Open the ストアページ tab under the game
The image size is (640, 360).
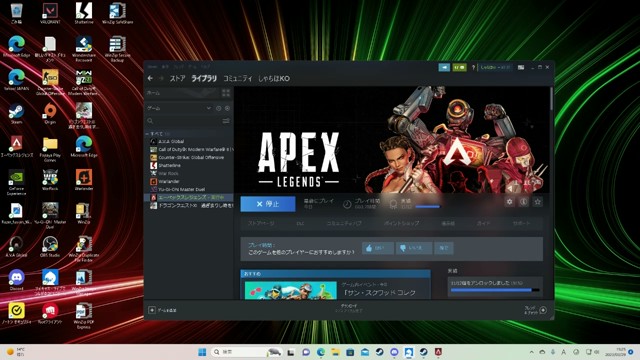(261, 223)
